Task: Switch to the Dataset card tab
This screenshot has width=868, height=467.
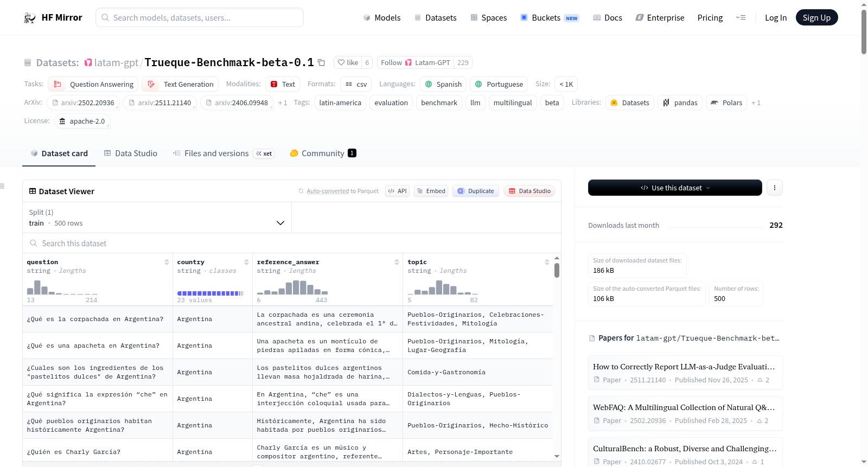Action: tap(59, 153)
